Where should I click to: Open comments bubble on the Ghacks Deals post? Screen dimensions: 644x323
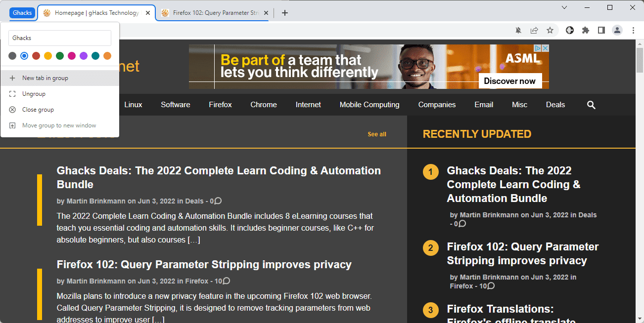[218, 201]
